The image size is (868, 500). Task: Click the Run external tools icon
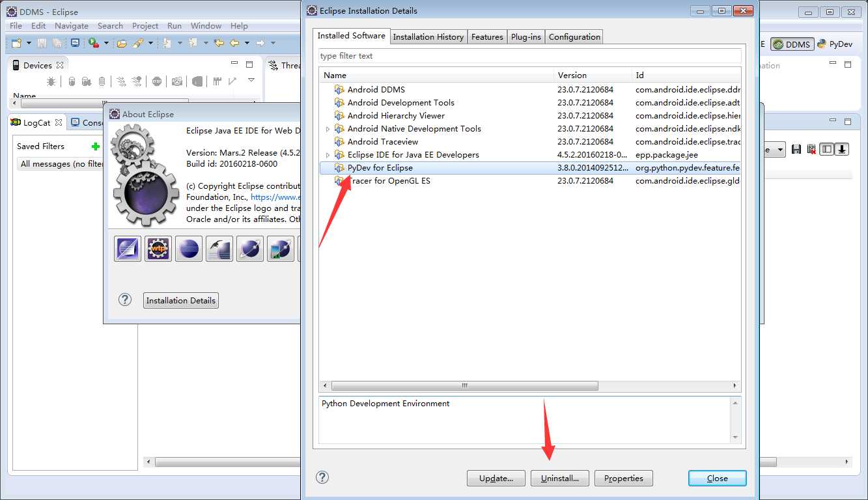(94, 43)
